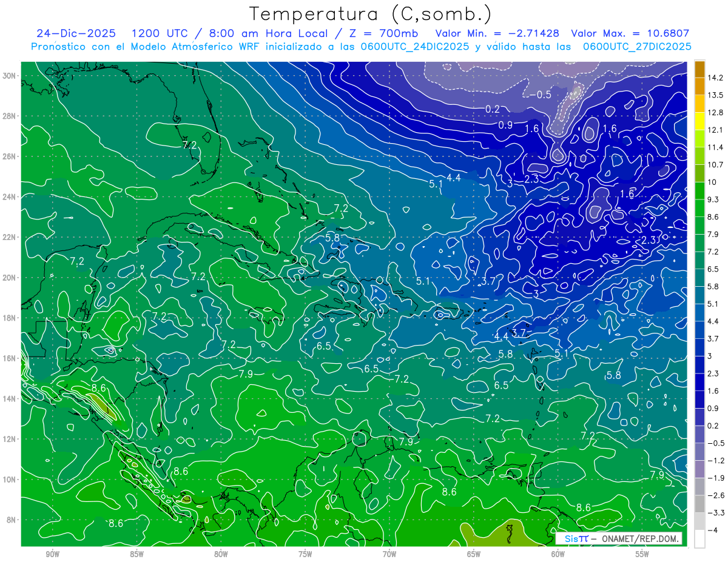
Task: Click the "12N" latitude axis label
Action: (10, 439)
